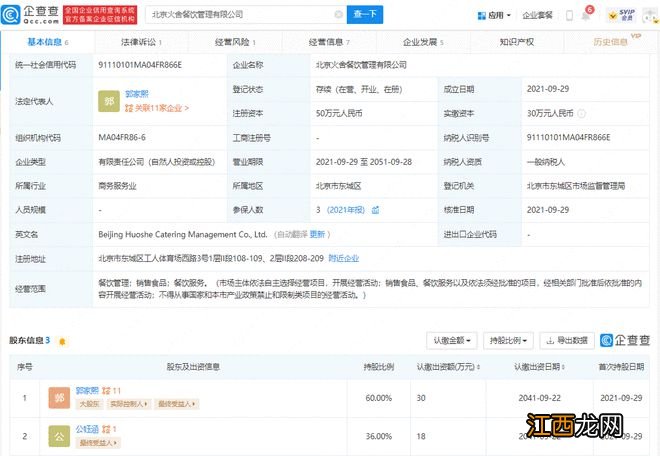Image resolution: width=660 pixels, height=456 pixels.
Task: Click the 一般纳税人 value
Action: pyautogui.click(x=546, y=162)
